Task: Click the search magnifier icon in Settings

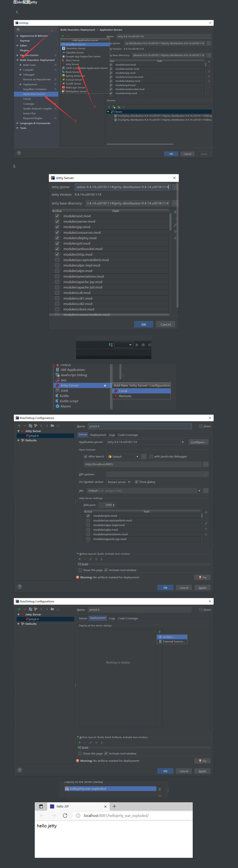Action: pos(18,30)
